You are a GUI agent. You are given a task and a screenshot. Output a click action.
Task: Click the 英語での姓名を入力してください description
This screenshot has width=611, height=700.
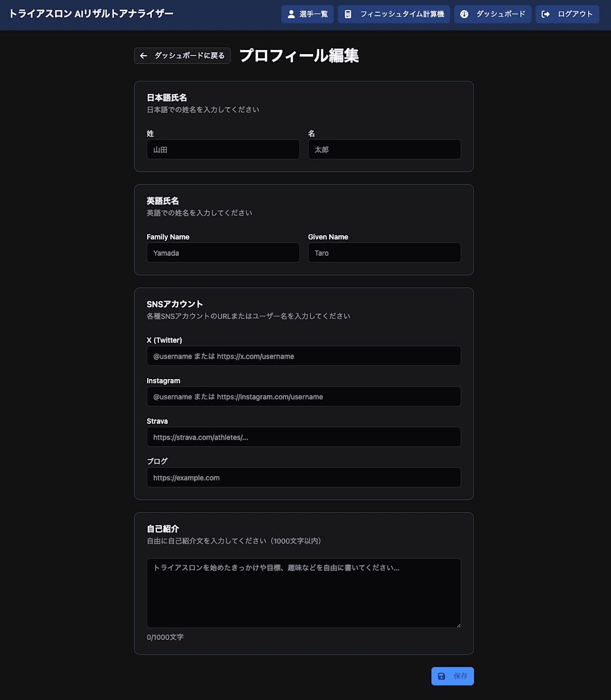point(200,213)
